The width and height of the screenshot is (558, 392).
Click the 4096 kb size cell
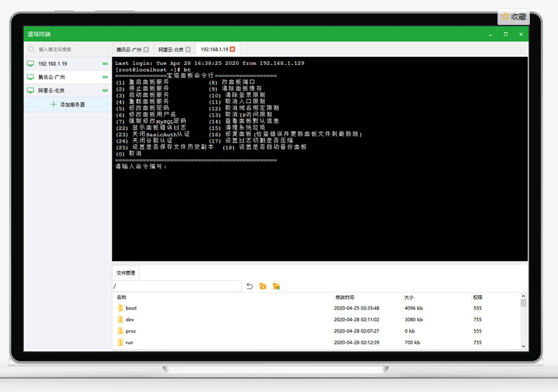[x=414, y=308]
